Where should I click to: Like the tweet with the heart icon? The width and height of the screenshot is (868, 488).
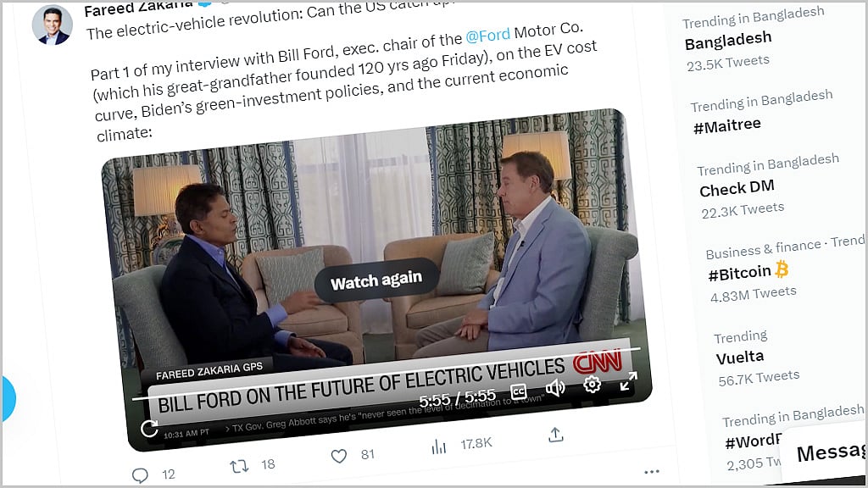tap(339, 456)
